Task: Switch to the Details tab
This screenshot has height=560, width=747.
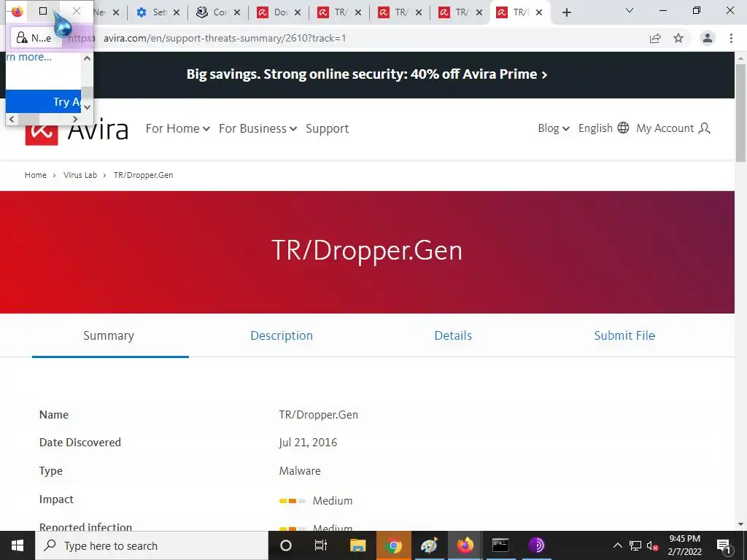Action: [x=453, y=335]
